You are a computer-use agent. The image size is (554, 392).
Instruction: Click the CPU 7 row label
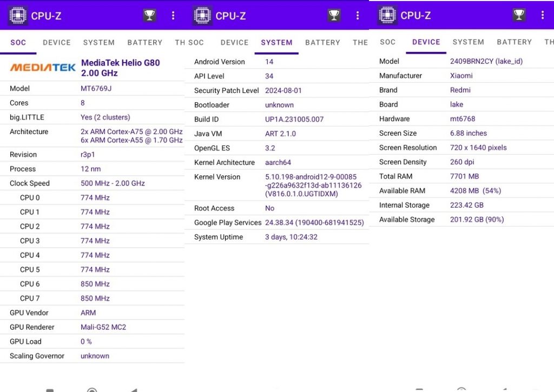click(30, 299)
